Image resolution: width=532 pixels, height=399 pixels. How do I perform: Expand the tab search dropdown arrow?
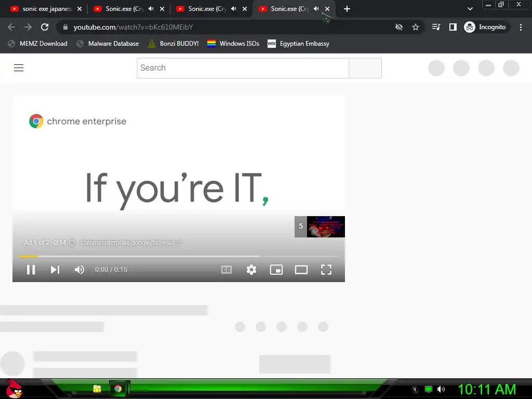click(x=470, y=9)
